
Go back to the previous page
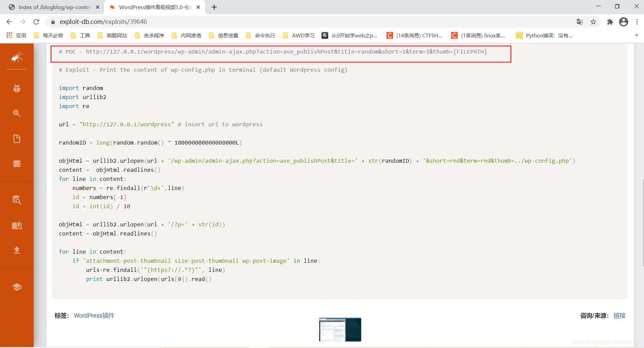point(9,22)
